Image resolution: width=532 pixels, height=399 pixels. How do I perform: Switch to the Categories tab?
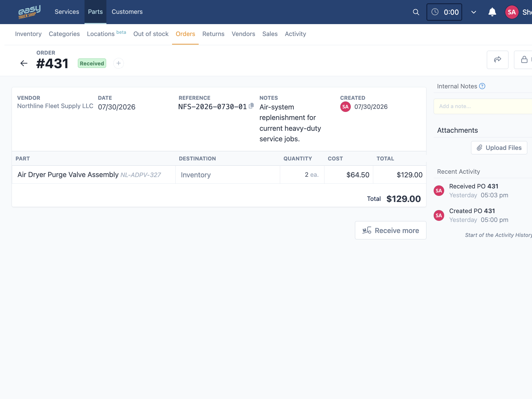click(64, 34)
